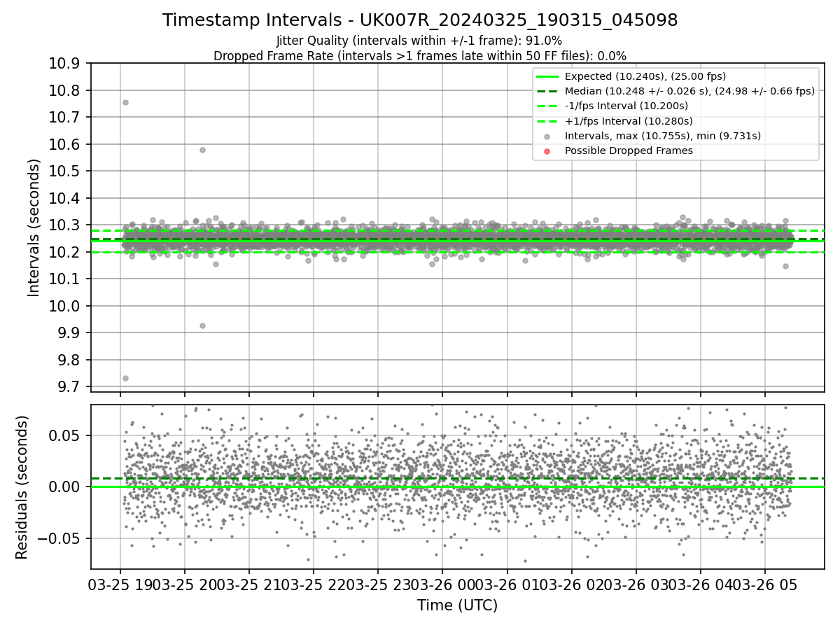
Task: Click the 10.7 y-axis tick label
Action: click(65, 118)
